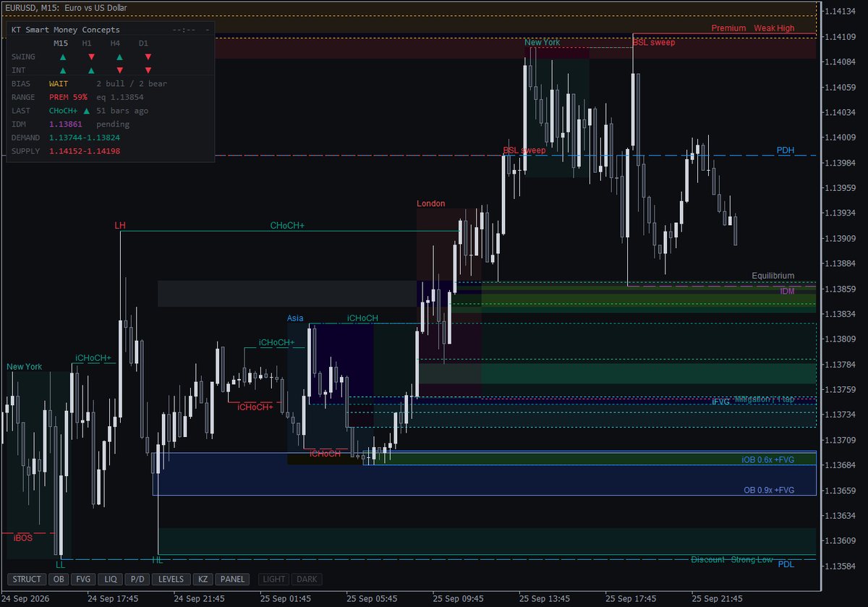Click the 25 Sep 09:45 time axis label

457,599
